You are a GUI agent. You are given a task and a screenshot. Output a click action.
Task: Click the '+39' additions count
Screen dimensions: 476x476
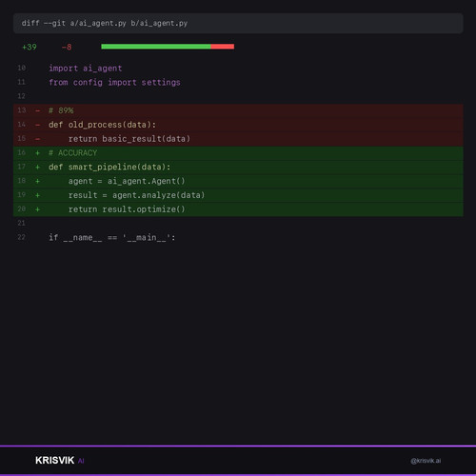point(30,47)
